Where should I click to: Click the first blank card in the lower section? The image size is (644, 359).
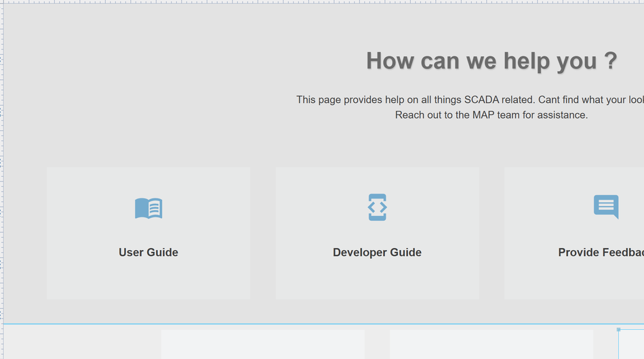tap(262, 345)
